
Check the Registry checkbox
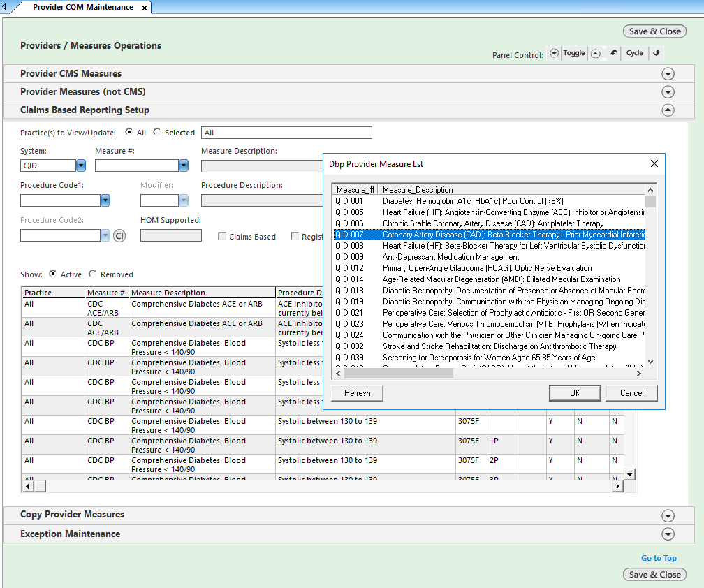coord(295,236)
